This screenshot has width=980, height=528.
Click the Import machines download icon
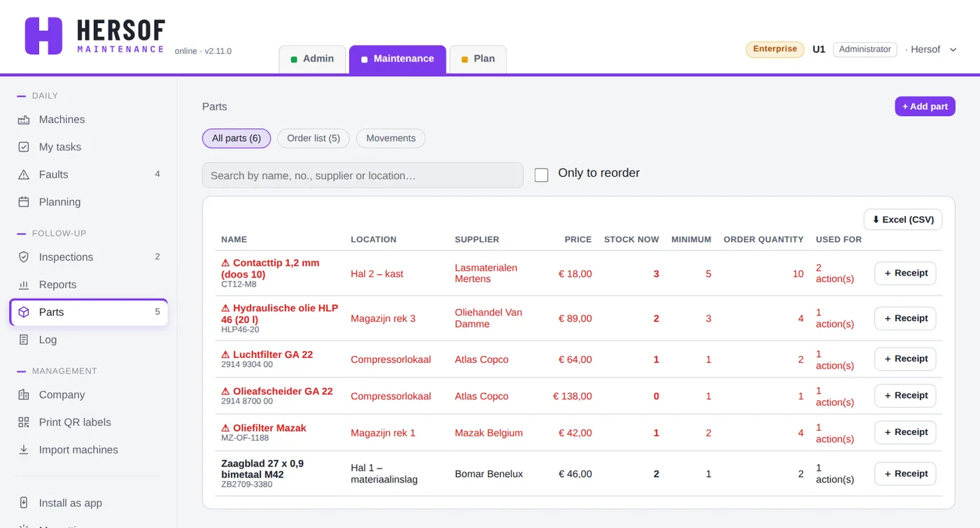[x=24, y=450]
